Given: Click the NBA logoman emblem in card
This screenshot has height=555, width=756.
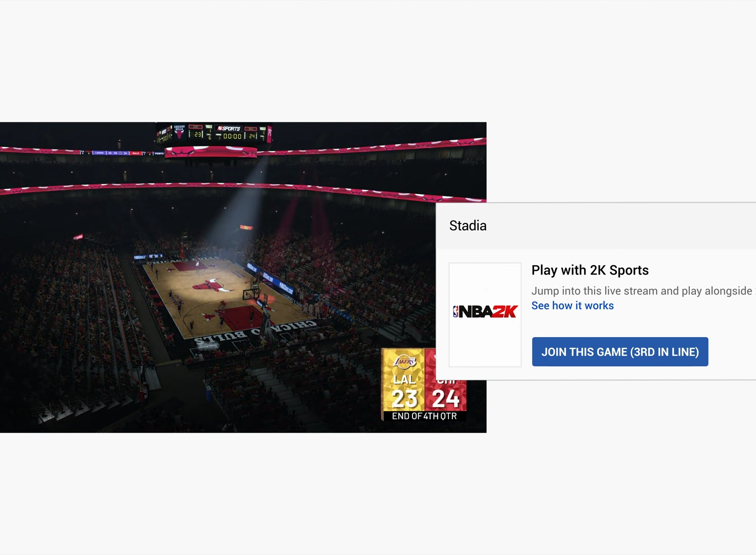Looking at the screenshot, I should (x=456, y=312).
